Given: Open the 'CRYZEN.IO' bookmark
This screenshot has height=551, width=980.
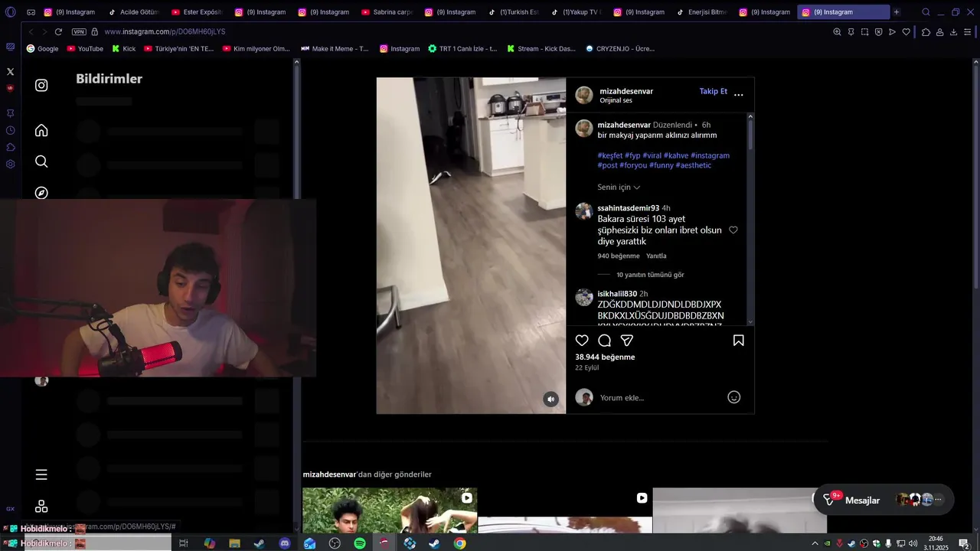Looking at the screenshot, I should pyautogui.click(x=620, y=48).
